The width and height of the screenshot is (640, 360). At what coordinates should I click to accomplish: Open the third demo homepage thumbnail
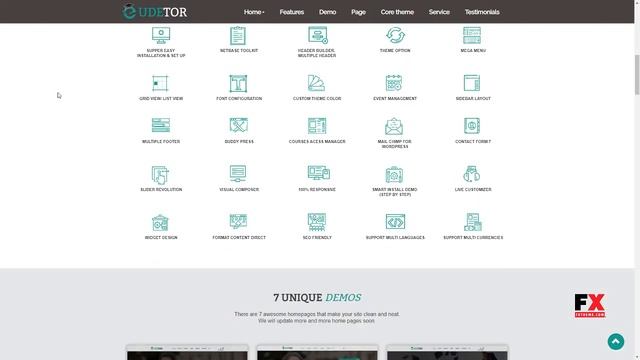(x=447, y=352)
